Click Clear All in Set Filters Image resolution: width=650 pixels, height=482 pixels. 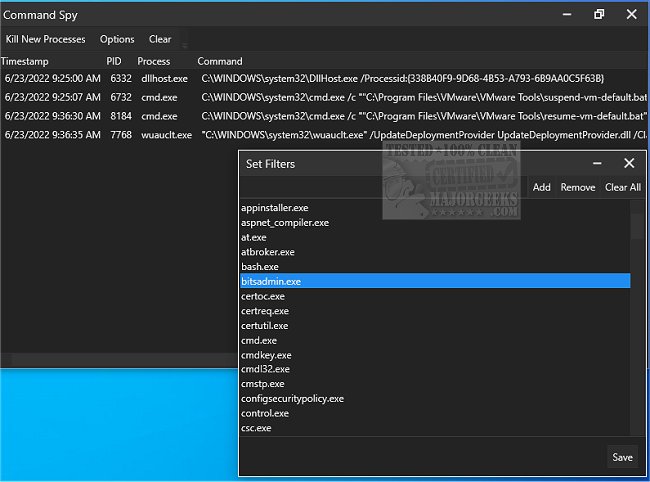click(x=623, y=187)
